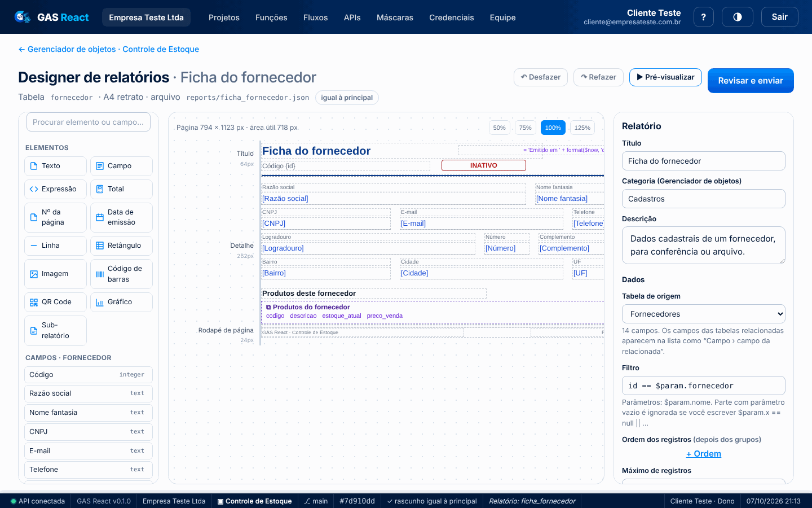Add a Campo element
The image size is (812, 508).
click(121, 166)
